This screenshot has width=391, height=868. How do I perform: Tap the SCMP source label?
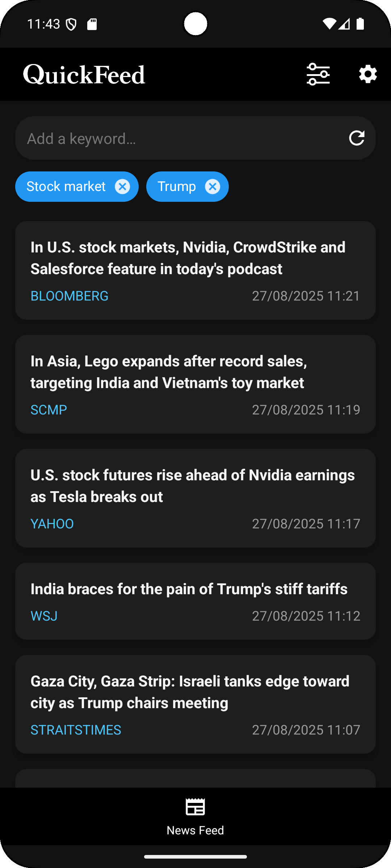coord(49,410)
